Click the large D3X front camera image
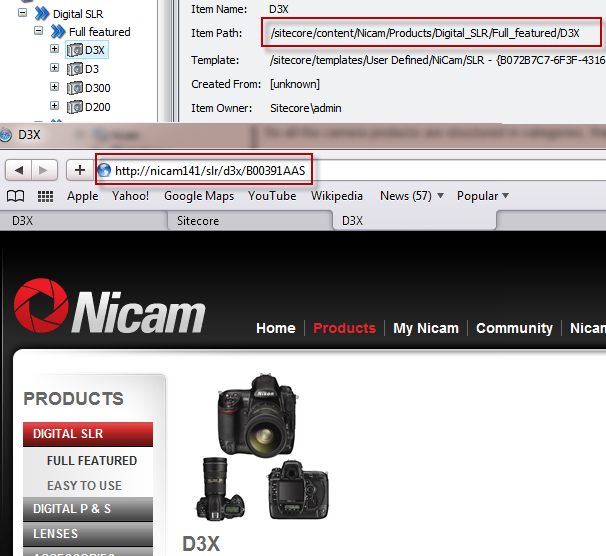This screenshot has width=606, height=556. [258, 415]
